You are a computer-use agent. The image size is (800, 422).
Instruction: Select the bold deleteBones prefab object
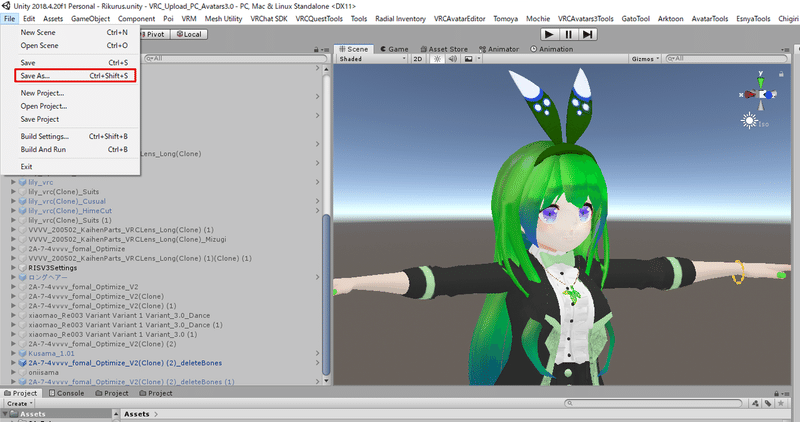(125, 363)
